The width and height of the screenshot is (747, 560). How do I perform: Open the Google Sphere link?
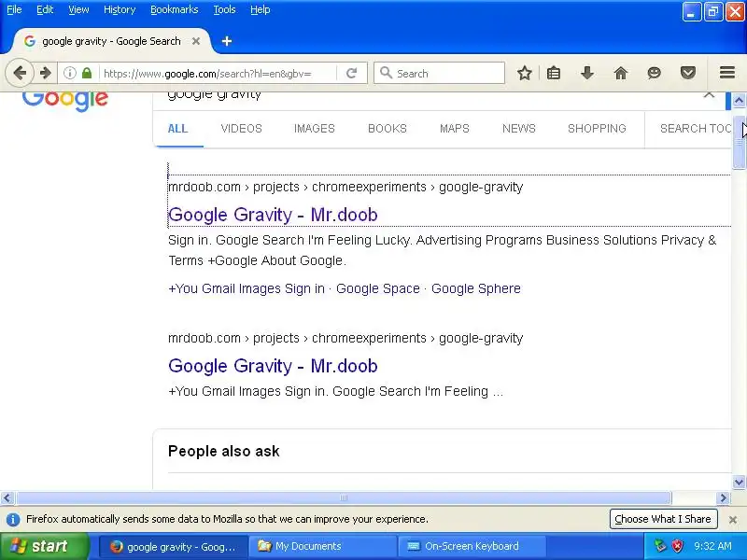[476, 288]
